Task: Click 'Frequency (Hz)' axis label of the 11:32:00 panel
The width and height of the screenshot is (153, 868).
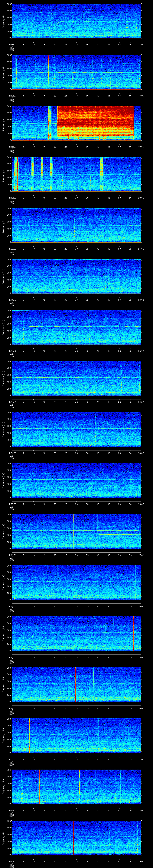Action: (3, 838)
